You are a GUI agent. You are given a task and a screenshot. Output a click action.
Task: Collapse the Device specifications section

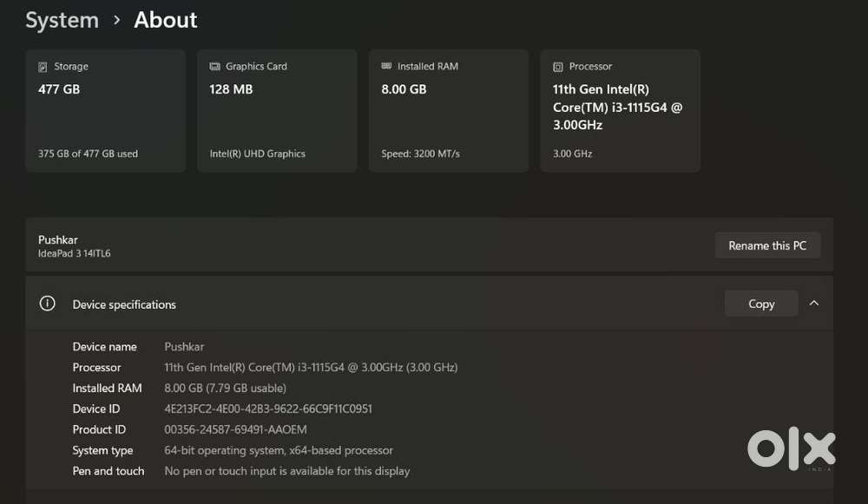(814, 303)
